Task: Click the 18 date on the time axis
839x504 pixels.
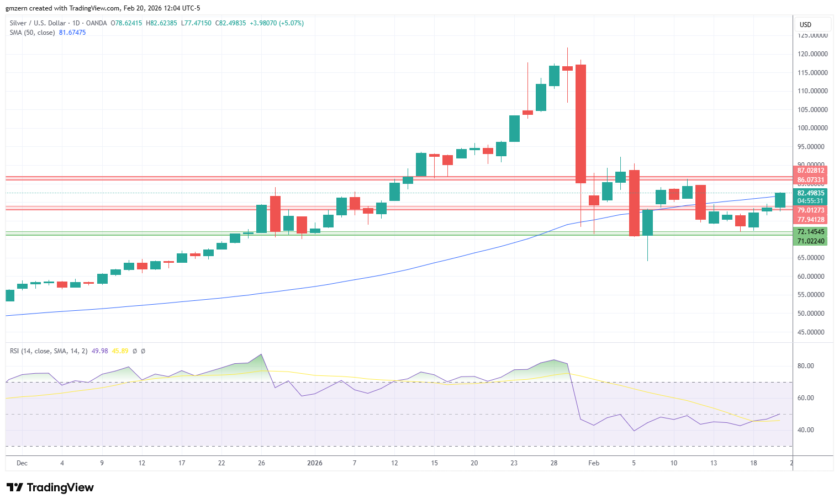Action: click(753, 463)
